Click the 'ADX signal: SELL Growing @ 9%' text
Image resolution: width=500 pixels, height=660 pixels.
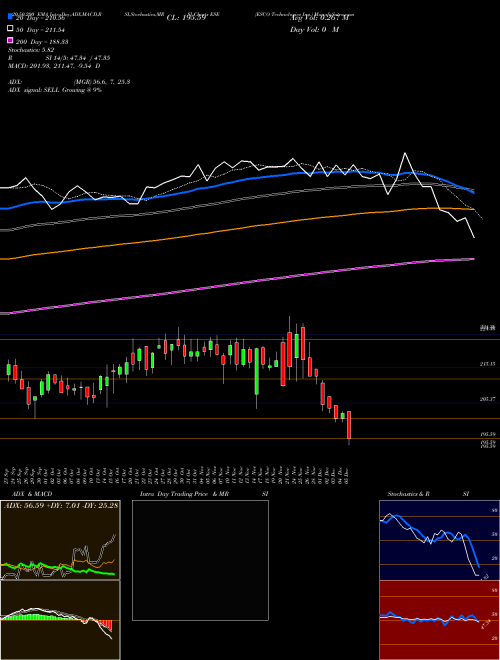[x=55, y=90]
